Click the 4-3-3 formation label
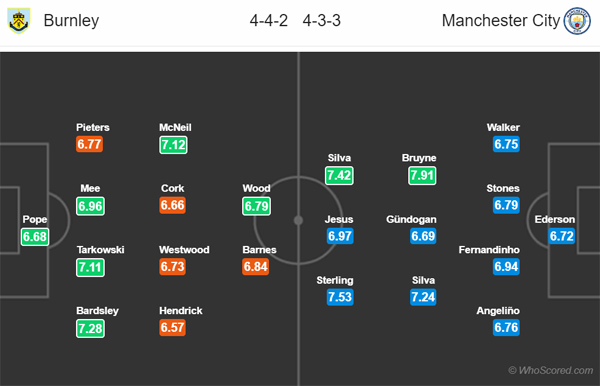This screenshot has width=600, height=386. pyautogui.click(x=321, y=21)
